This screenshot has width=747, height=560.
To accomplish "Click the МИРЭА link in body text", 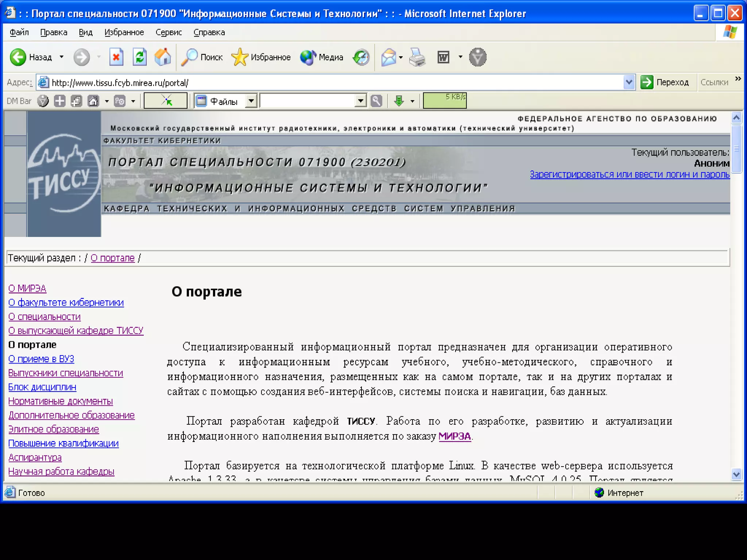I will pyautogui.click(x=454, y=436).
